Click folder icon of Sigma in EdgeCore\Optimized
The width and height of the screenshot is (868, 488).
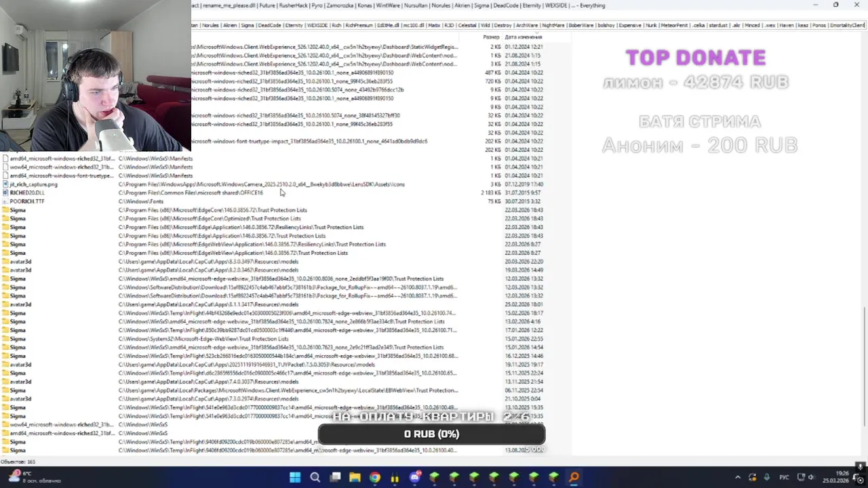5,218
